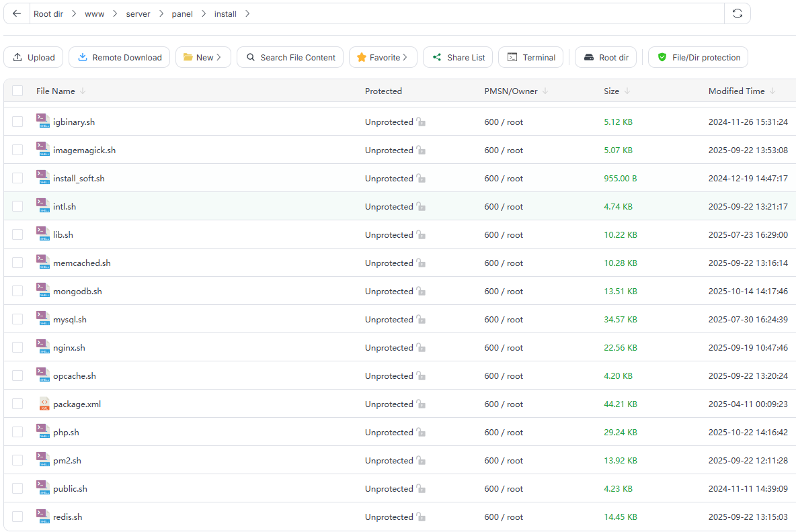
Task: Tick the checkbox for memcached.sh
Action: 17,263
